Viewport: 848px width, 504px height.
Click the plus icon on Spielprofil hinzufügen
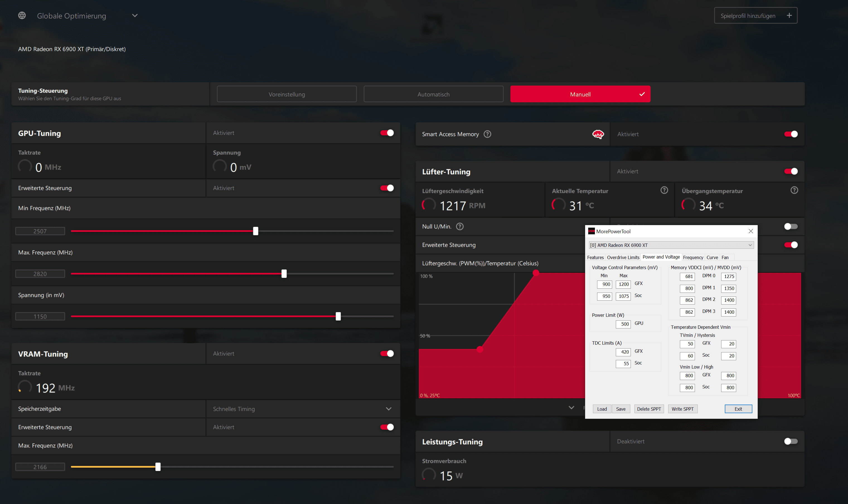(x=789, y=16)
